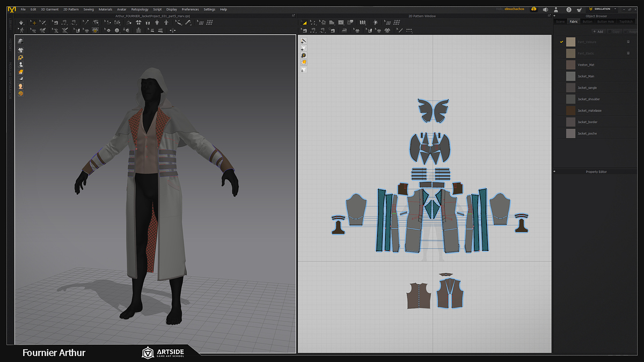Click the dark sphere icon in 2D sidebar
This screenshot has width=644, height=362.
point(304,55)
